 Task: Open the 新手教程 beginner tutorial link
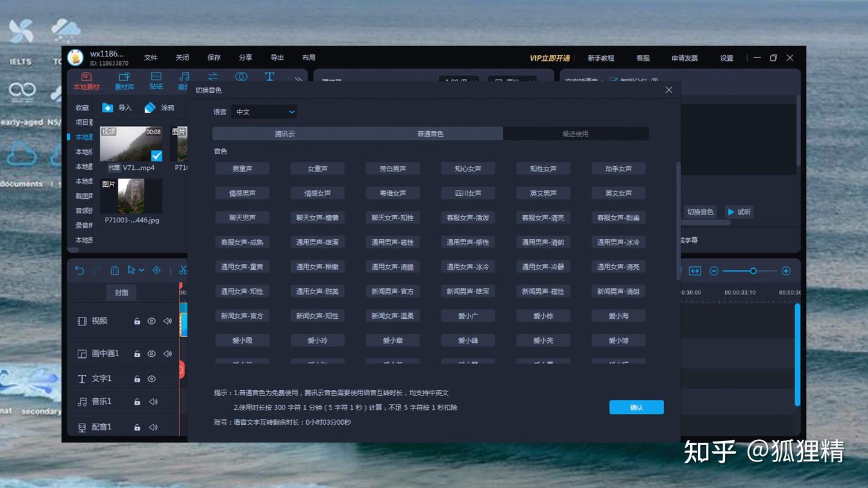pos(601,58)
